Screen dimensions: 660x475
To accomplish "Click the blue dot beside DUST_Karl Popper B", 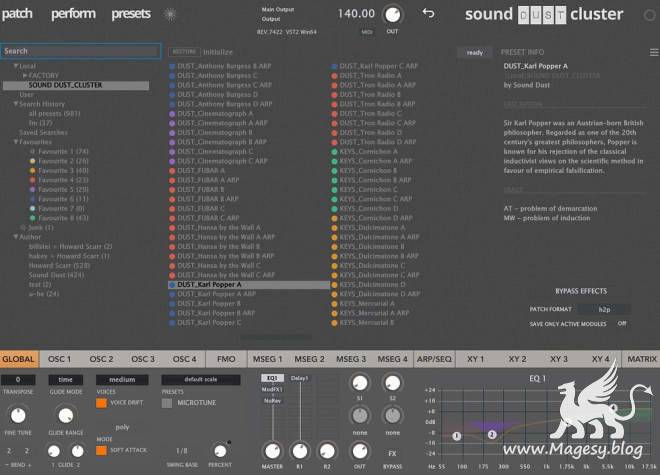I will [172, 304].
